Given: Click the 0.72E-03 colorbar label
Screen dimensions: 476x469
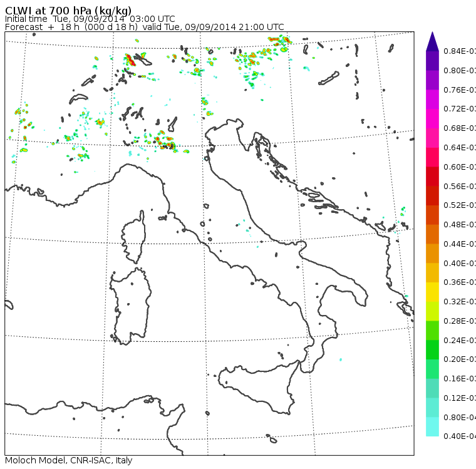Looking at the screenshot, I should [460, 109].
